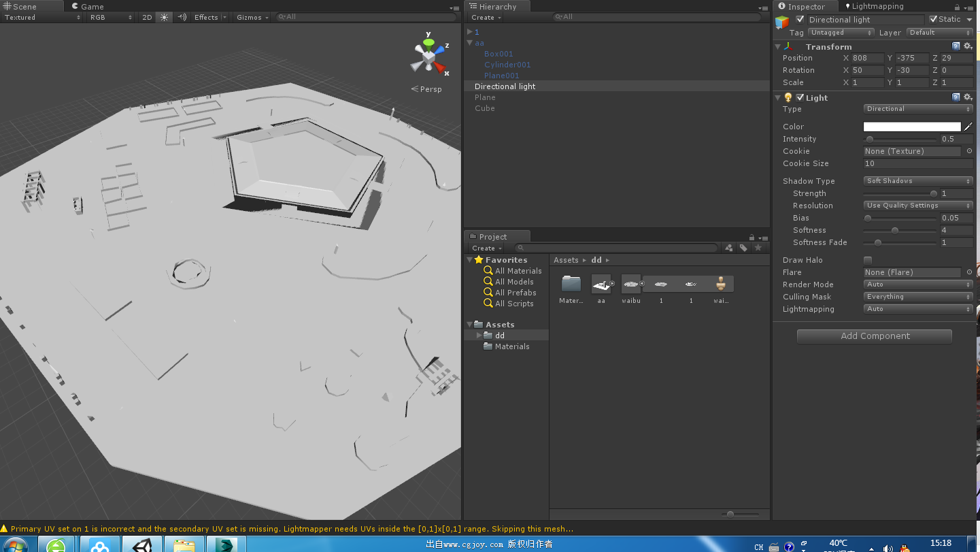Open the RGB render mode dropdown
980x552 pixels.
click(111, 17)
